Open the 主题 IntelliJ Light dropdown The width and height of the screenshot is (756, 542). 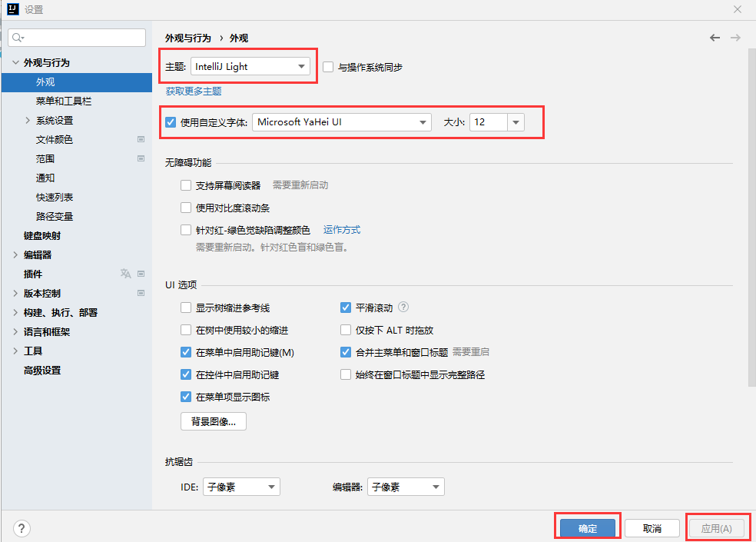click(250, 67)
